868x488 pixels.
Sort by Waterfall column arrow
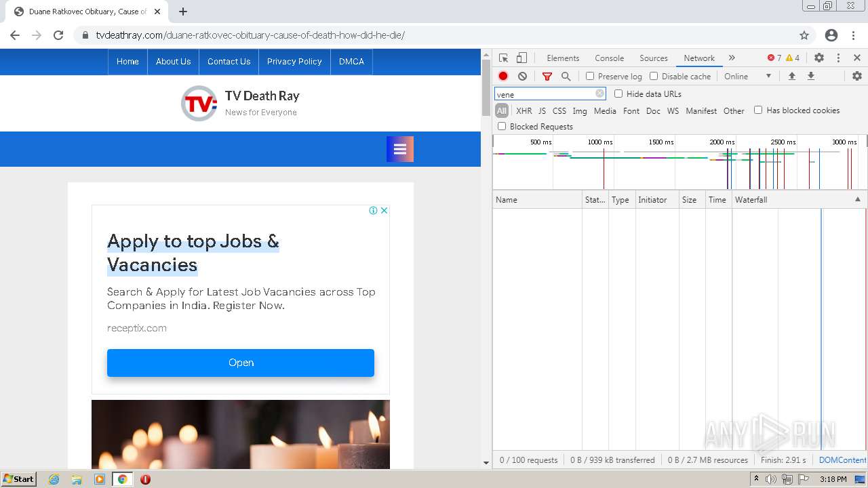click(x=857, y=199)
